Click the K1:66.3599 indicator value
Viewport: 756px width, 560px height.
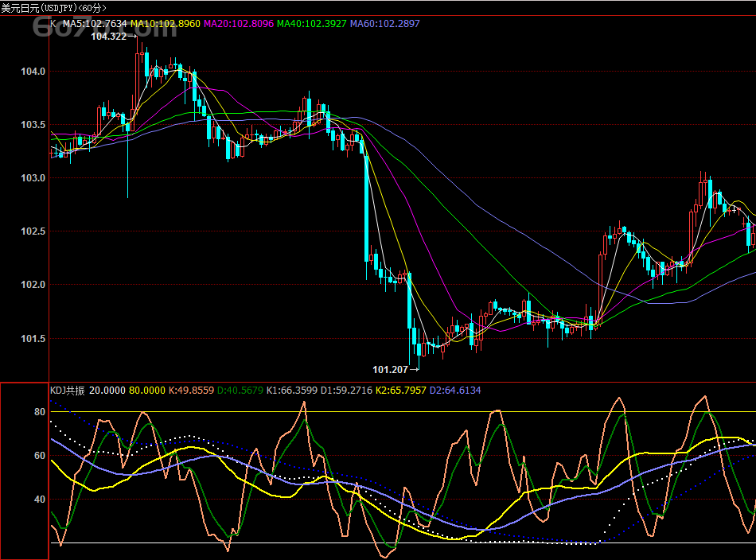tap(292, 391)
